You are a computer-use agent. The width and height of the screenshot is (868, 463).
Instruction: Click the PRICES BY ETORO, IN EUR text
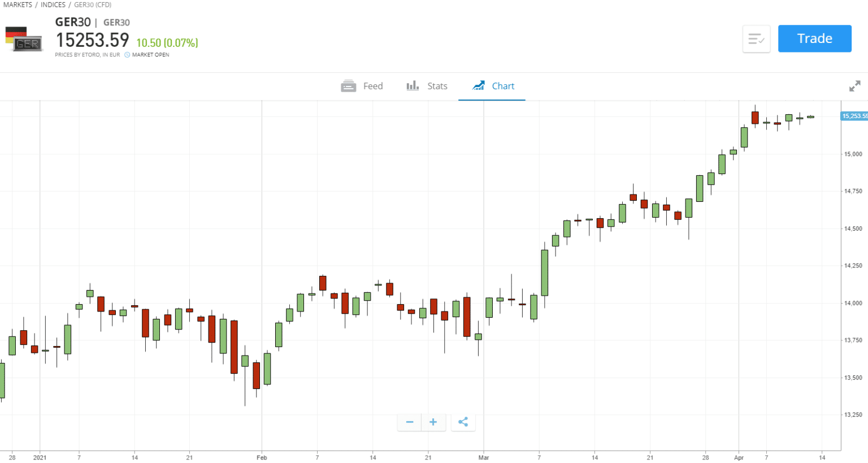tap(88, 55)
